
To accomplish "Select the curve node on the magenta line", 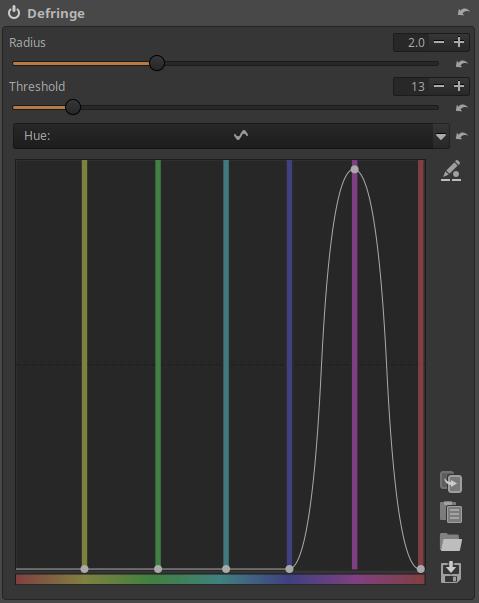I will (x=354, y=169).
